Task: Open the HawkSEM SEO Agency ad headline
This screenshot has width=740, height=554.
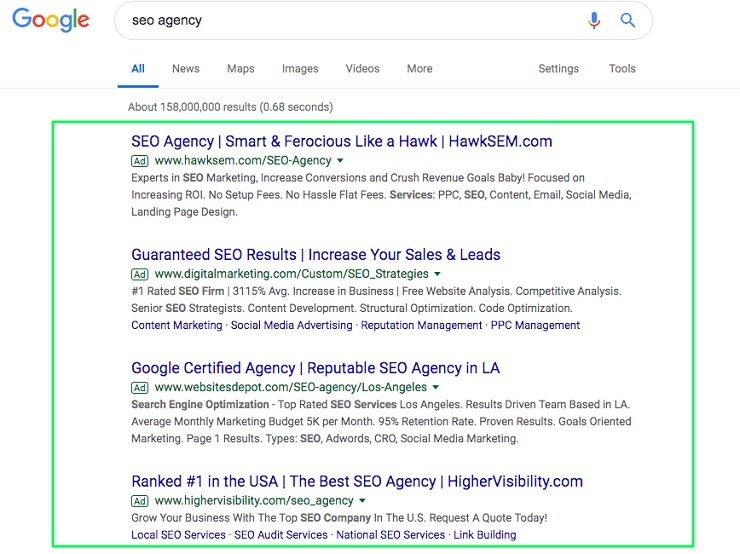Action: click(x=342, y=141)
